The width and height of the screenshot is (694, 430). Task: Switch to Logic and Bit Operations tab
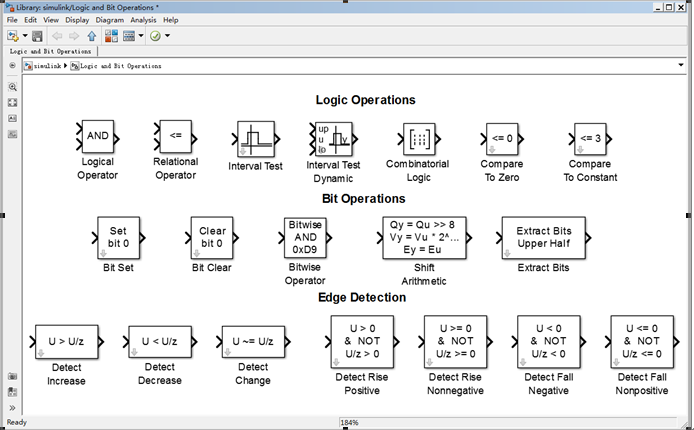click(x=50, y=51)
